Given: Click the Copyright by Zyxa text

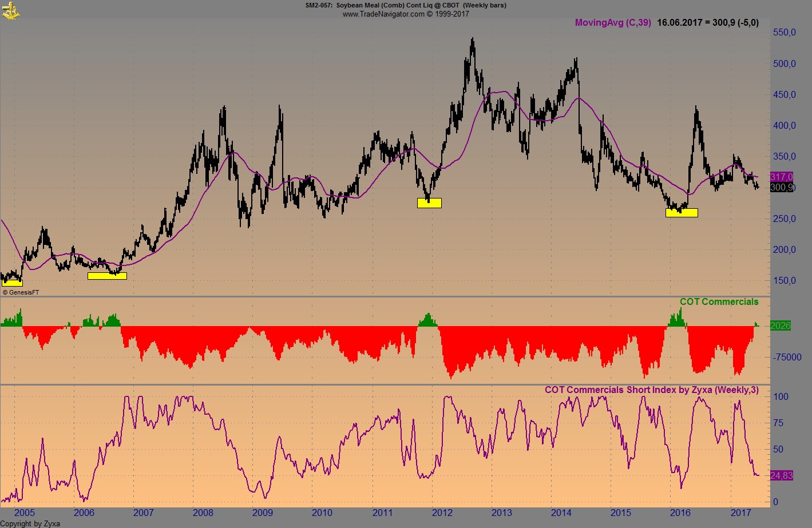Looking at the screenshot, I should pos(30,523).
